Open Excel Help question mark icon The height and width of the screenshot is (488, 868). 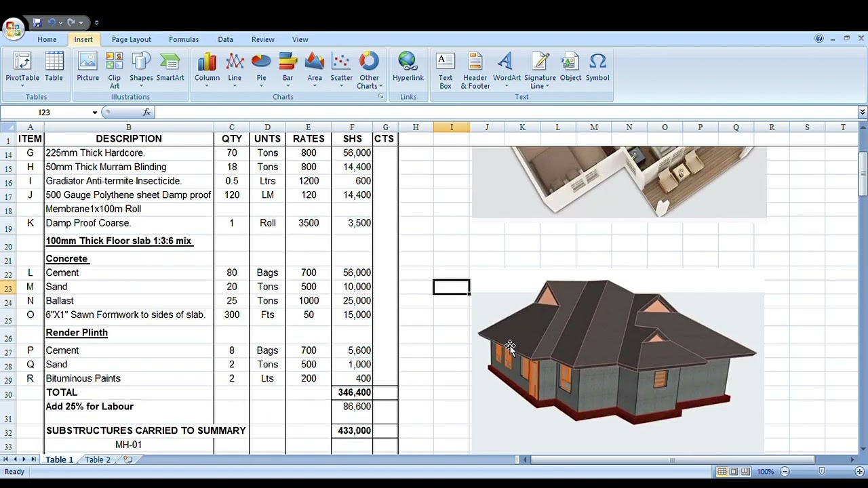(x=819, y=39)
